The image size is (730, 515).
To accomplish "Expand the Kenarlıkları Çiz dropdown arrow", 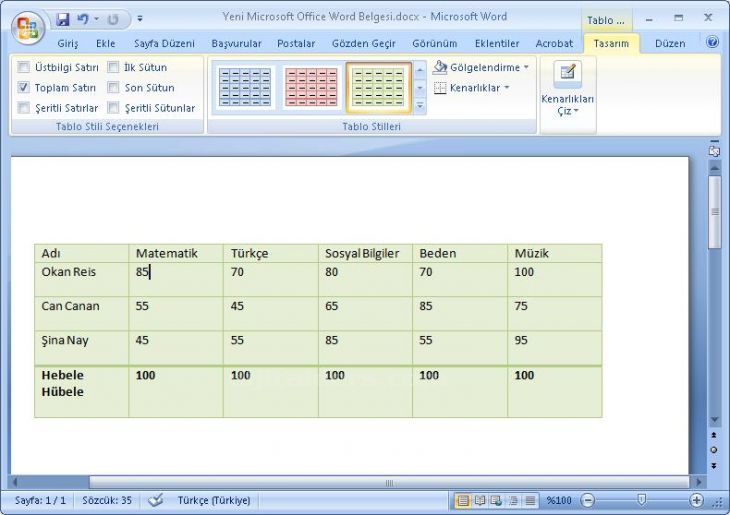I will 576,111.
